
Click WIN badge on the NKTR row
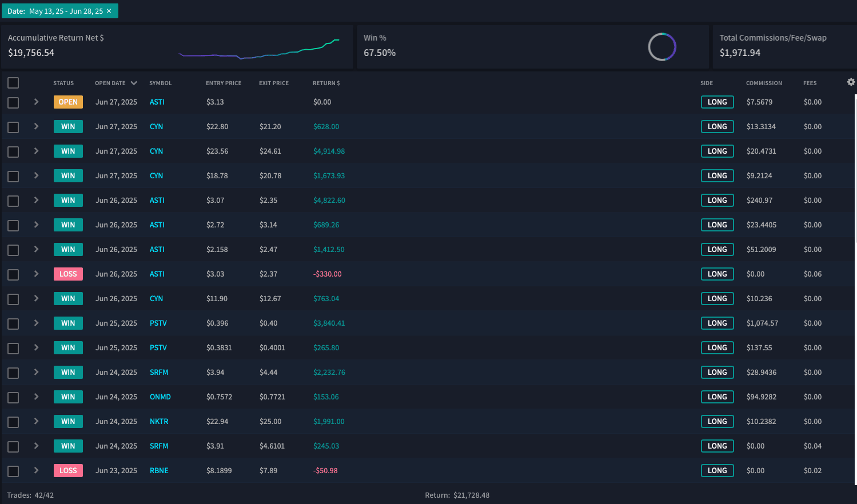[x=68, y=421]
